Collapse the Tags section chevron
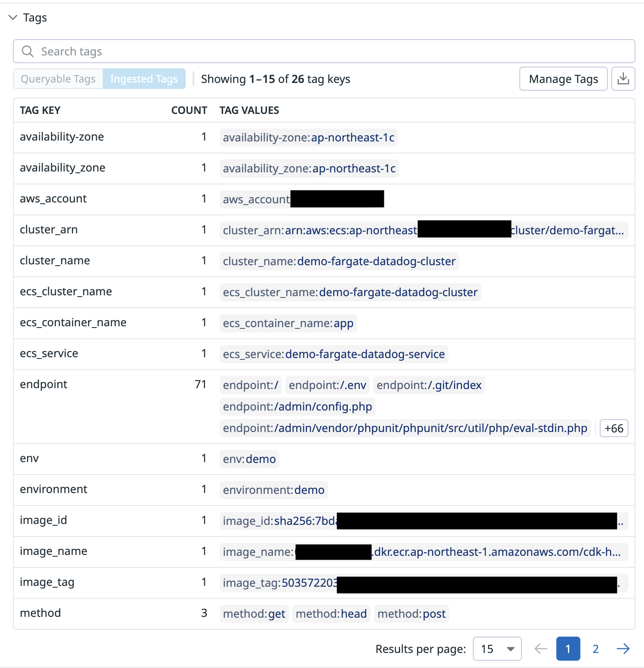Screen dimensions: 644x668 [13, 18]
